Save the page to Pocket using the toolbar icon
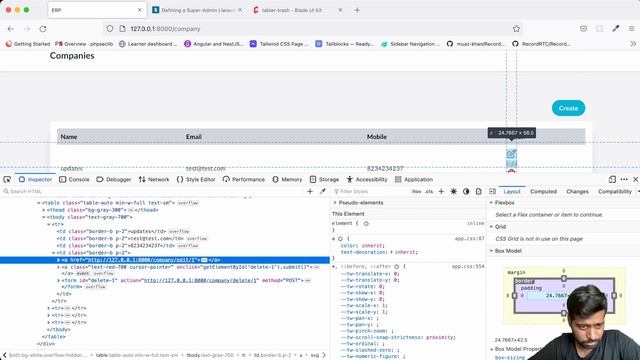The height and width of the screenshot is (360, 640). point(583,29)
